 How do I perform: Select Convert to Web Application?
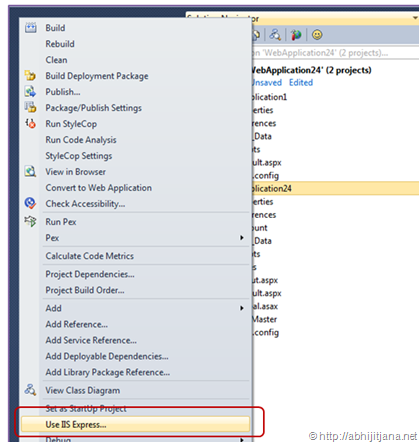99,188
